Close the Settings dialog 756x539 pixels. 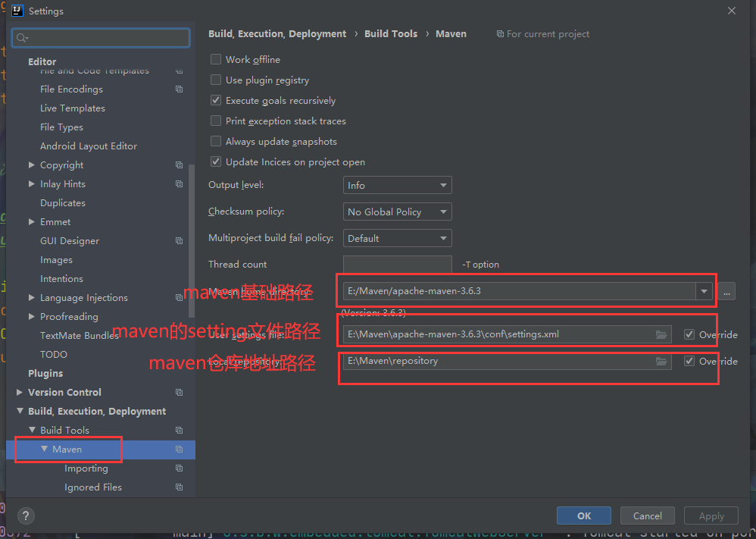(732, 11)
